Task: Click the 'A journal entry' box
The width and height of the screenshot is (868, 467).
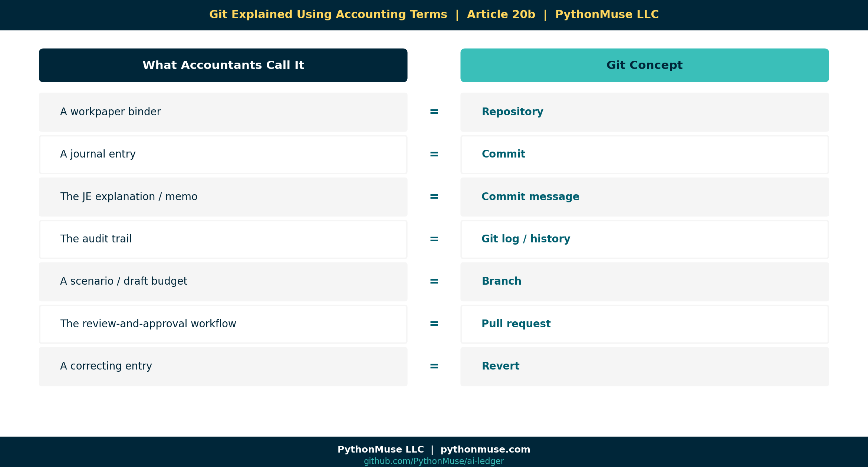Action: point(223,155)
